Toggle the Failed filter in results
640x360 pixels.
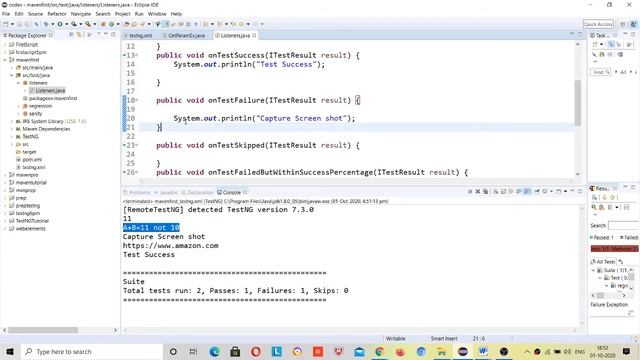coord(629,237)
